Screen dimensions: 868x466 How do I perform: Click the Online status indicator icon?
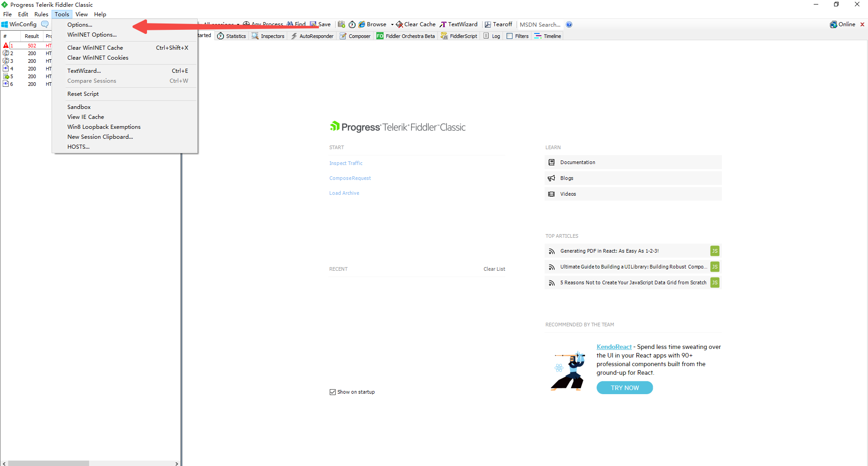833,24
